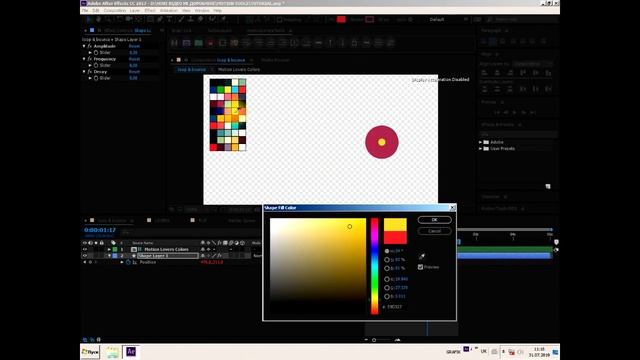
Task: Reset the Frequency effect
Action: pyautogui.click(x=134, y=59)
